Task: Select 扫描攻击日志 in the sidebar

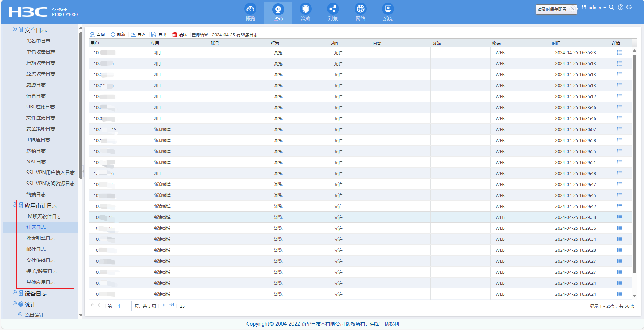Action: [41, 63]
